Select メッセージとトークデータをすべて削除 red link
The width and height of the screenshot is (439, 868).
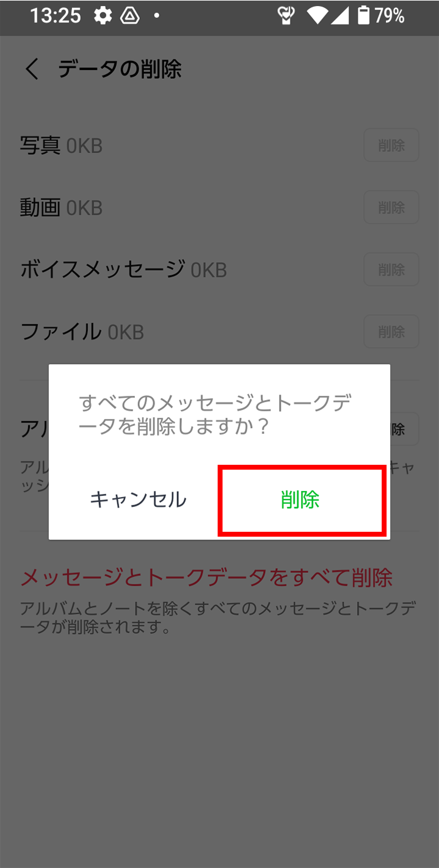[x=206, y=577]
